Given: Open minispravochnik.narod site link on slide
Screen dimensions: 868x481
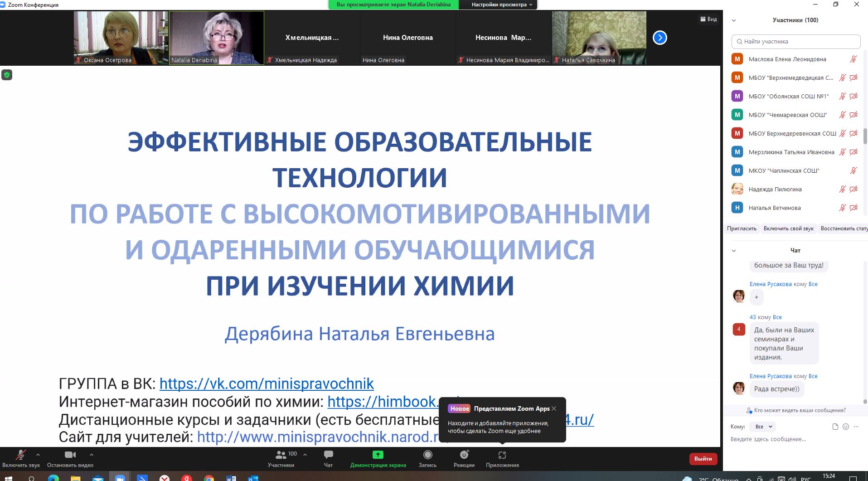Looking at the screenshot, I should click(318, 437).
